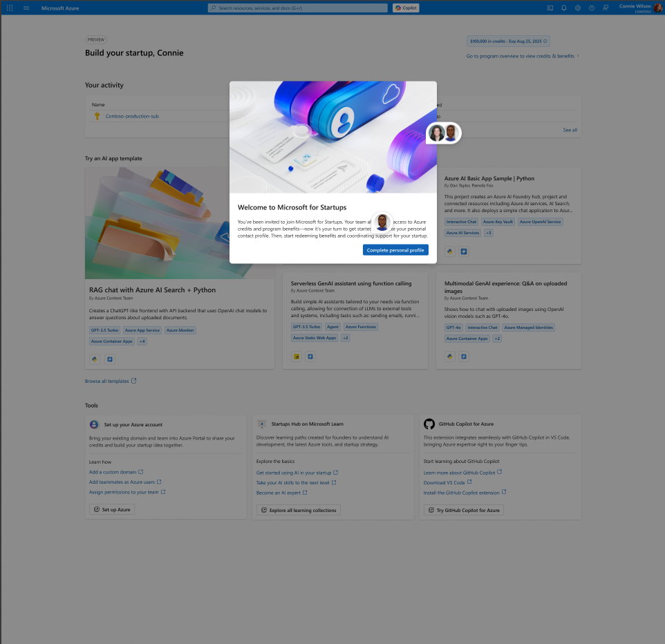
Task: Open Connie Wilson account avatar
Action: tap(658, 8)
